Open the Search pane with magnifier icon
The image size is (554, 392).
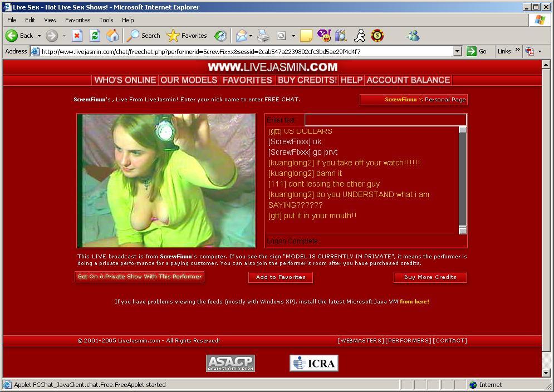pos(133,36)
